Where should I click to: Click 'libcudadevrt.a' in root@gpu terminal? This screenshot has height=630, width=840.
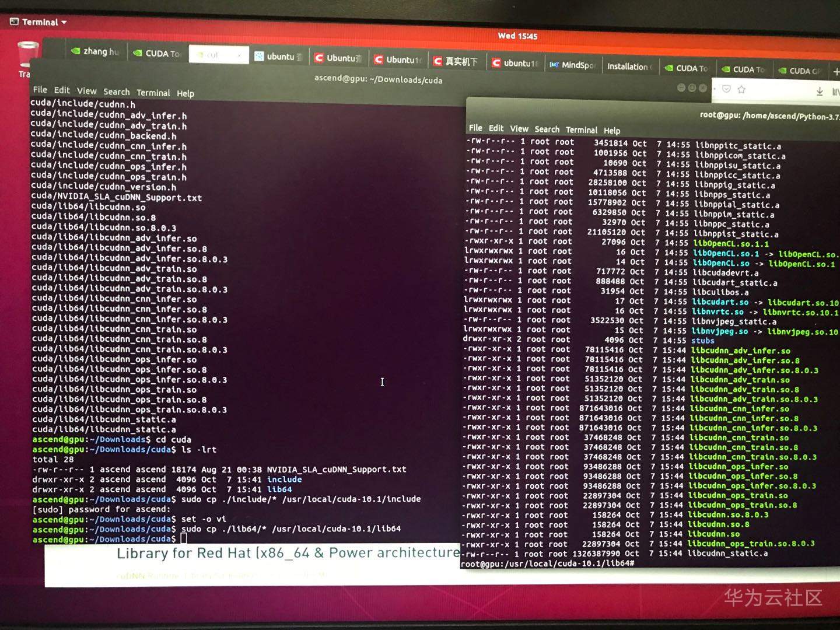[x=726, y=272]
